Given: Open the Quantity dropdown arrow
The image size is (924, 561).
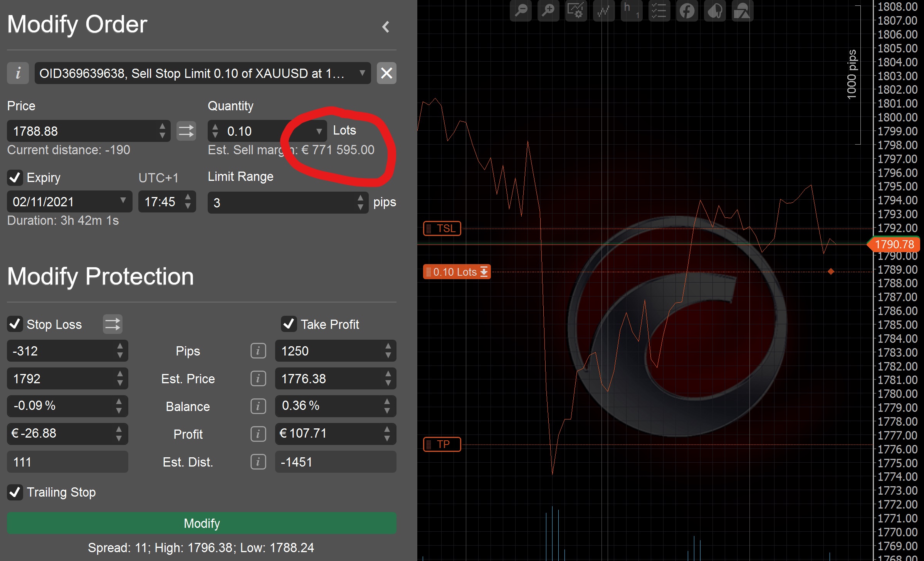Looking at the screenshot, I should coord(319,131).
